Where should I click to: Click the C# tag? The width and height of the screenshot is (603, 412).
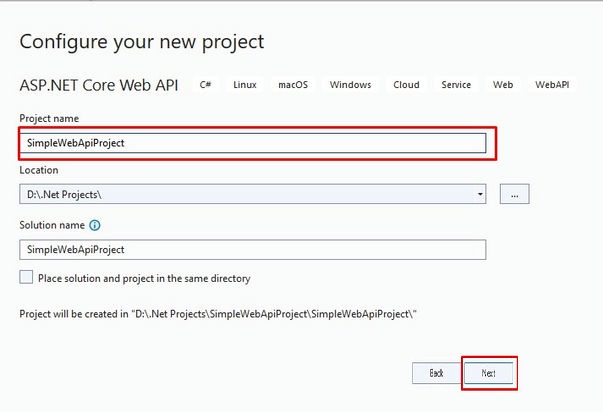(205, 85)
